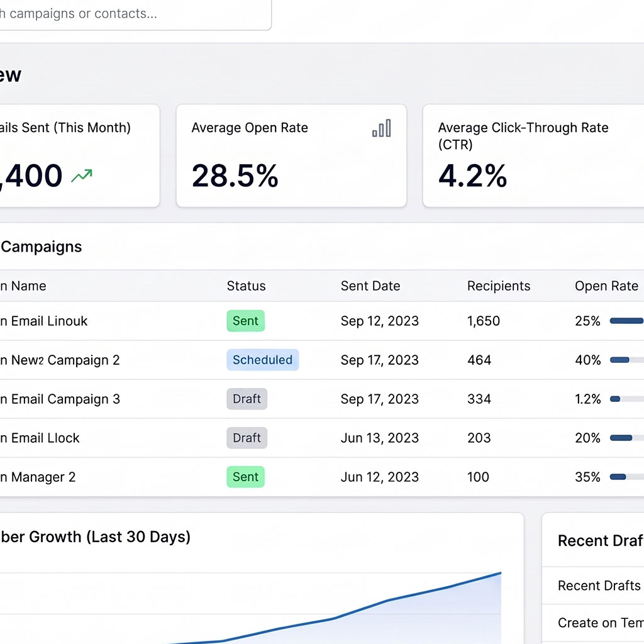Click the Scheduled status badge

point(262,360)
